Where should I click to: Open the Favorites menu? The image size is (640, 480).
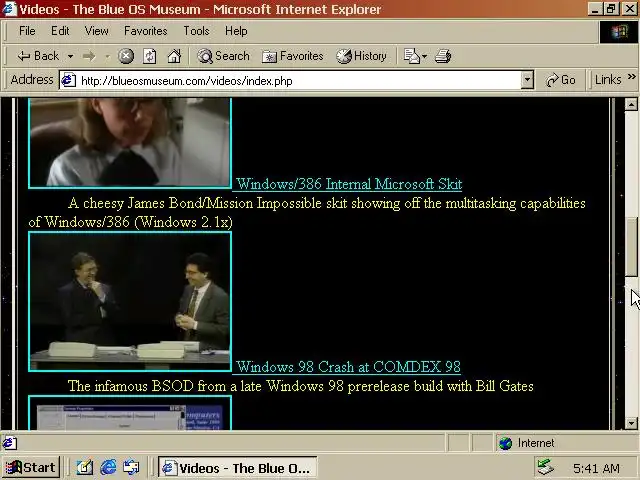pyautogui.click(x=146, y=31)
